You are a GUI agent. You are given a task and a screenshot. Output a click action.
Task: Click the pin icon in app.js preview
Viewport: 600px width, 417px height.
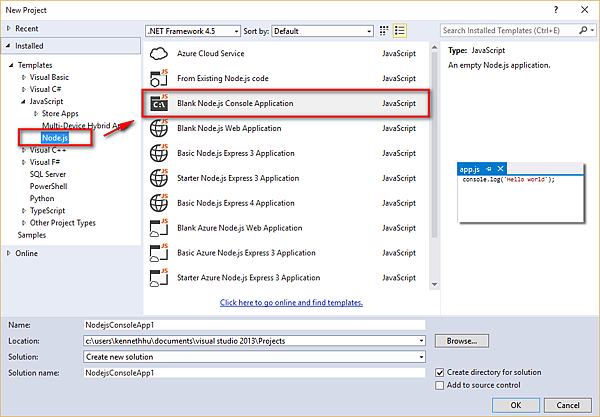[x=489, y=169]
